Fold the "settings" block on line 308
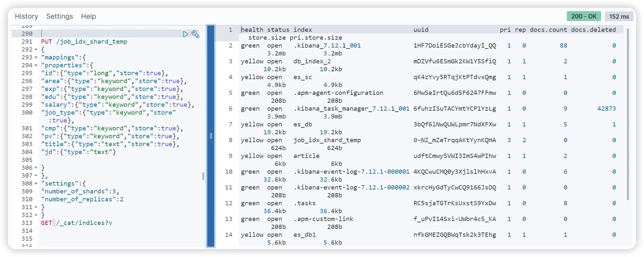Image resolution: width=644 pixels, height=257 pixels. tap(36, 184)
